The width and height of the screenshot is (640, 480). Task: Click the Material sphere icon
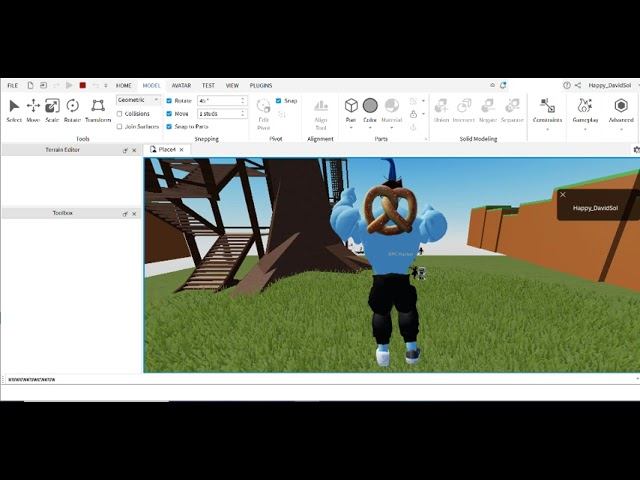point(392,105)
